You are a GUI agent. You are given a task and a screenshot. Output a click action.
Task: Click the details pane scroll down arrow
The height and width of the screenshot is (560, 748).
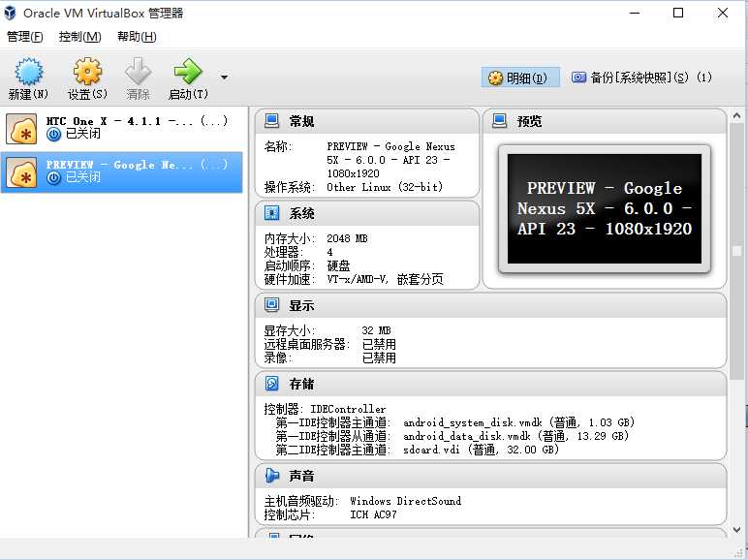[x=737, y=529]
